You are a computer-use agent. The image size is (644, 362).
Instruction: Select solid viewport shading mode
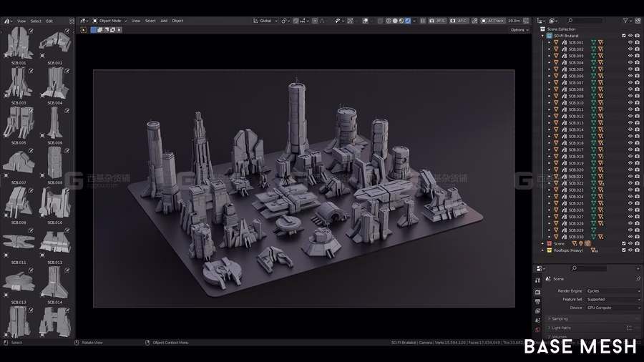click(395, 21)
